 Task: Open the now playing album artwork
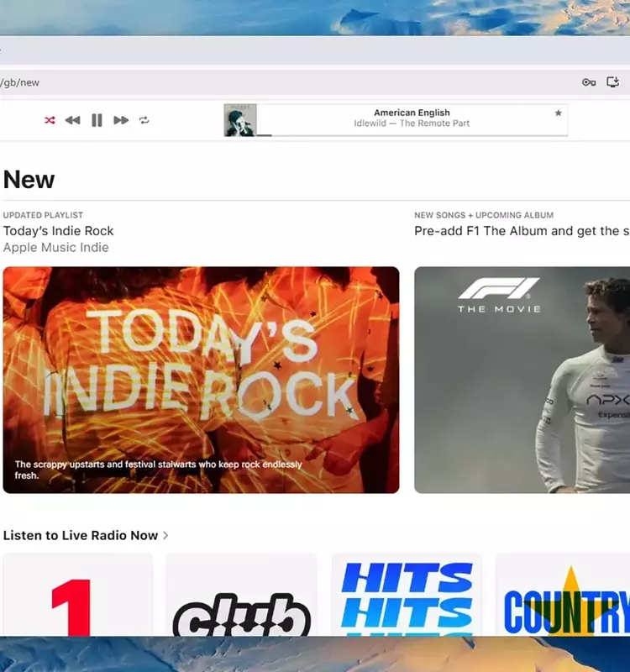240,120
